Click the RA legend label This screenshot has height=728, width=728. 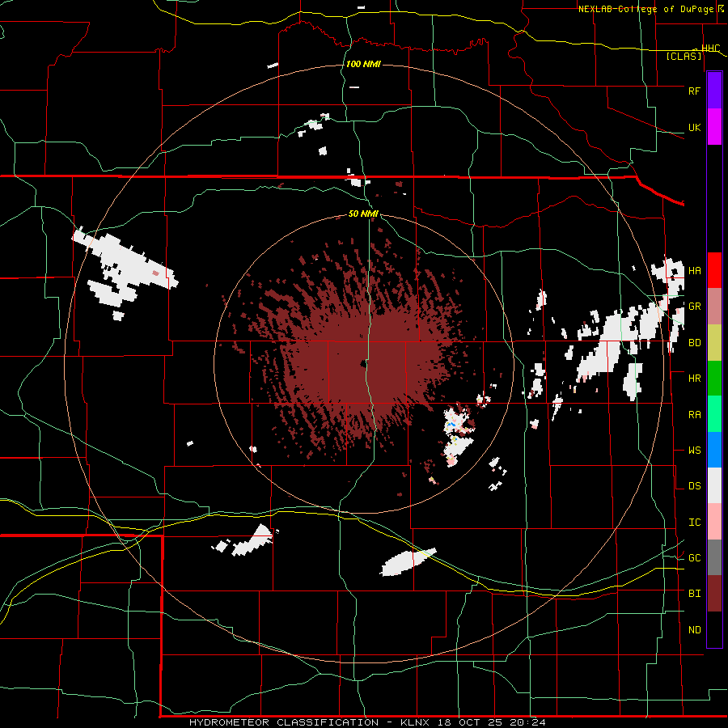pos(694,415)
